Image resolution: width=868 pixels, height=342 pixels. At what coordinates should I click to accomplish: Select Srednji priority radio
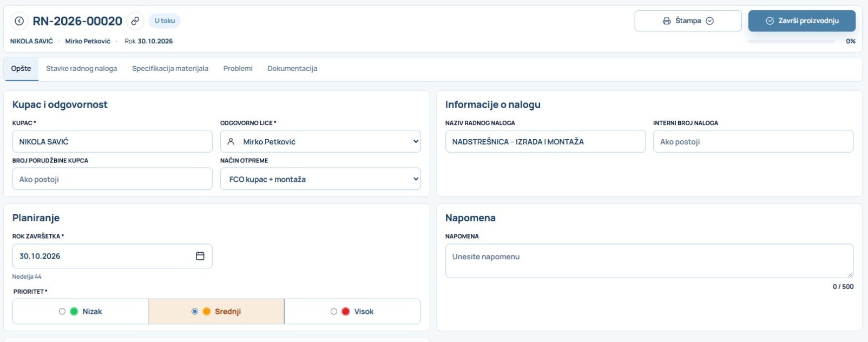click(195, 312)
